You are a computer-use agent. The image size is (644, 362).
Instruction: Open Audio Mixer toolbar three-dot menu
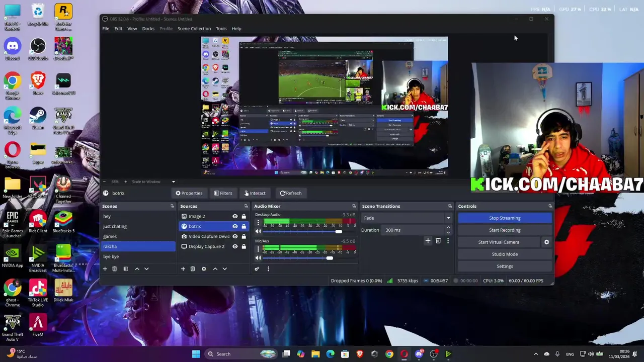tap(268, 269)
